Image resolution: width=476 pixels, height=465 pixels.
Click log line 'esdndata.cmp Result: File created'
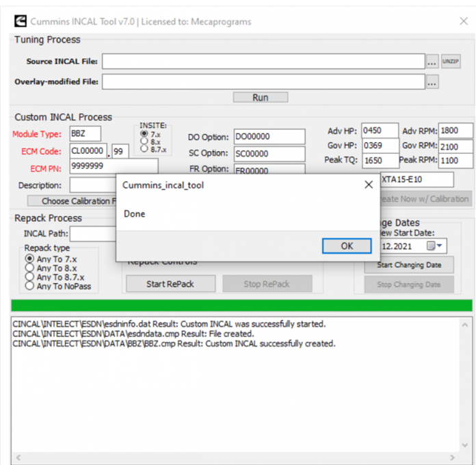point(133,334)
